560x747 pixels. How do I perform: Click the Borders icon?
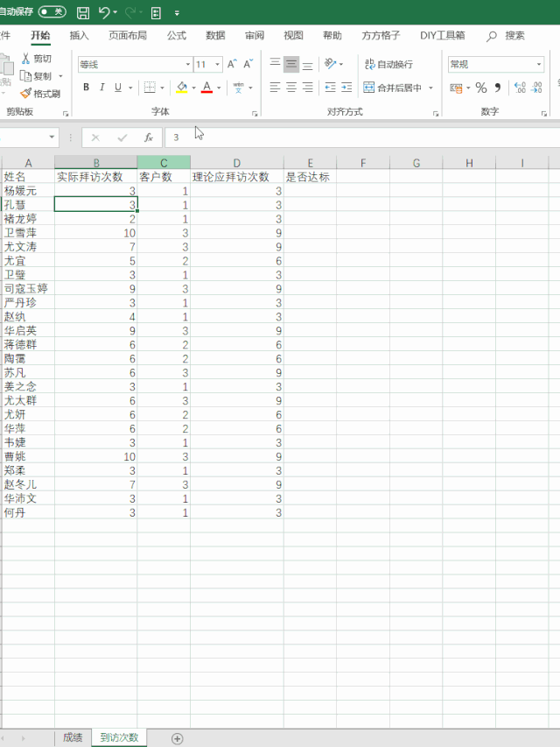point(150,88)
